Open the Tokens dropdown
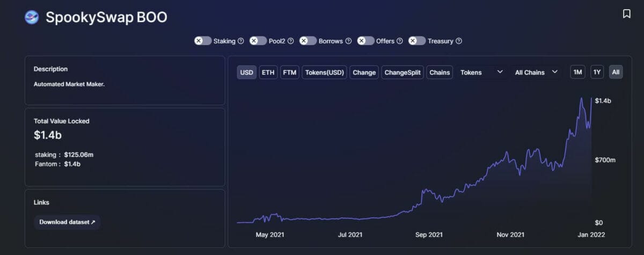The width and height of the screenshot is (644, 255). 481,72
